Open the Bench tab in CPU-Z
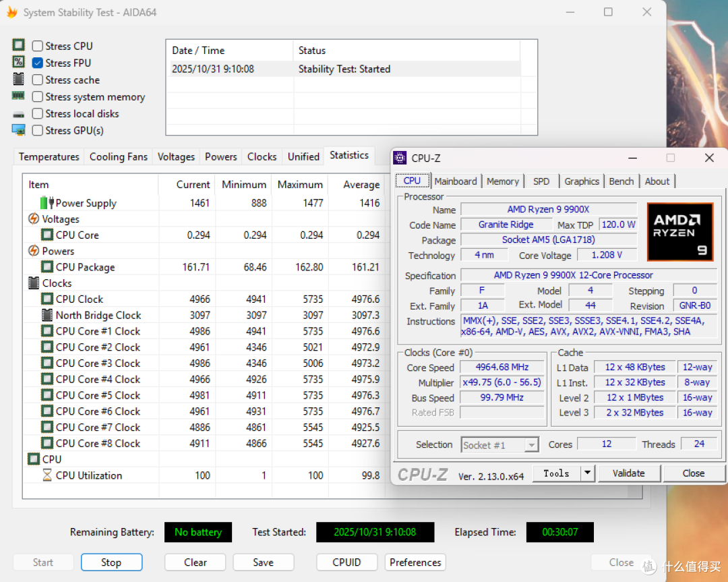The image size is (728, 582). pos(621,181)
